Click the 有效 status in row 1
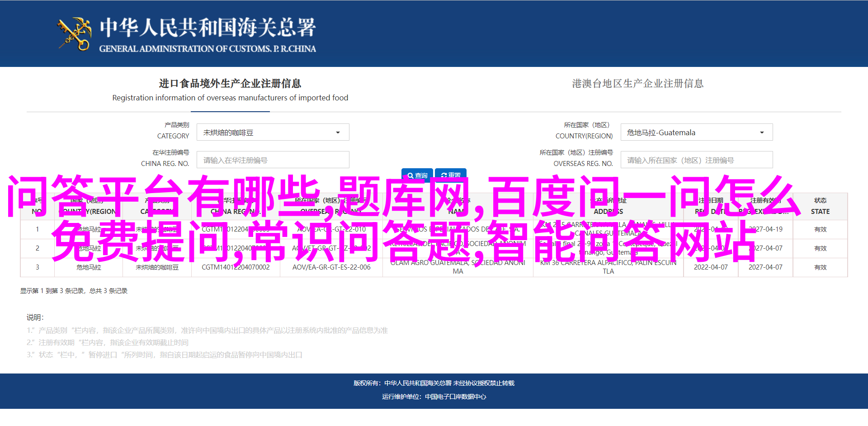The width and height of the screenshot is (868, 426). [x=820, y=229]
